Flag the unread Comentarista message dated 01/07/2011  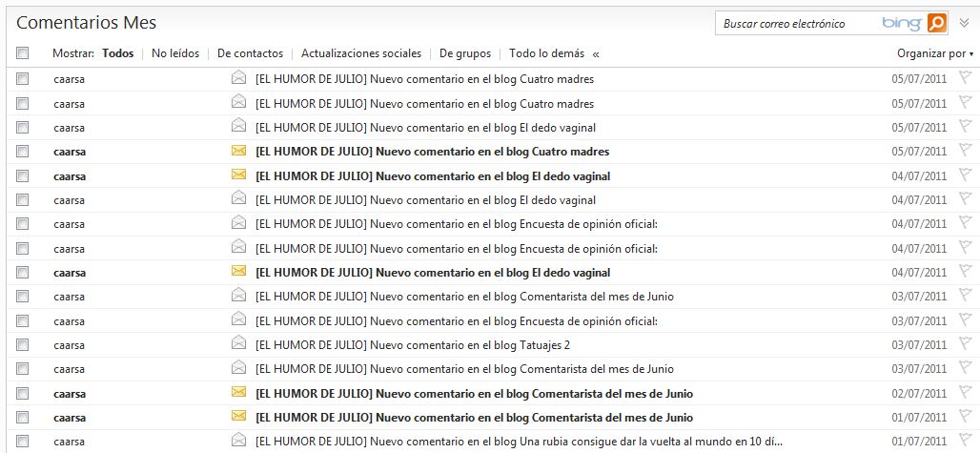(x=966, y=417)
